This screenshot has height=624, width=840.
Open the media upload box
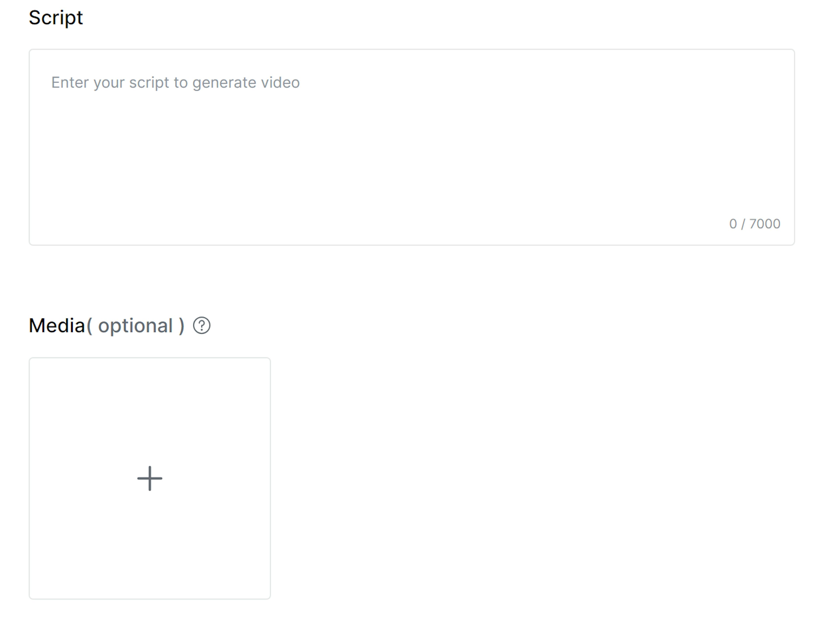[x=150, y=478]
